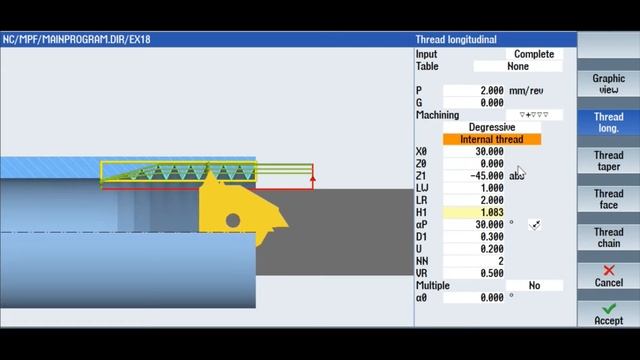Edit the U finishing allowance 0.200

click(474, 249)
